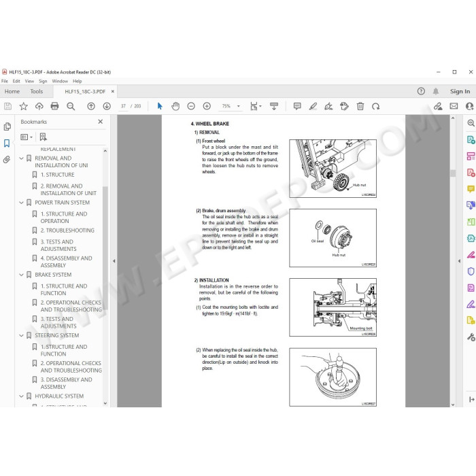Rotate the page with rotate icon
The width and height of the screenshot is (476, 476).
pos(376,106)
